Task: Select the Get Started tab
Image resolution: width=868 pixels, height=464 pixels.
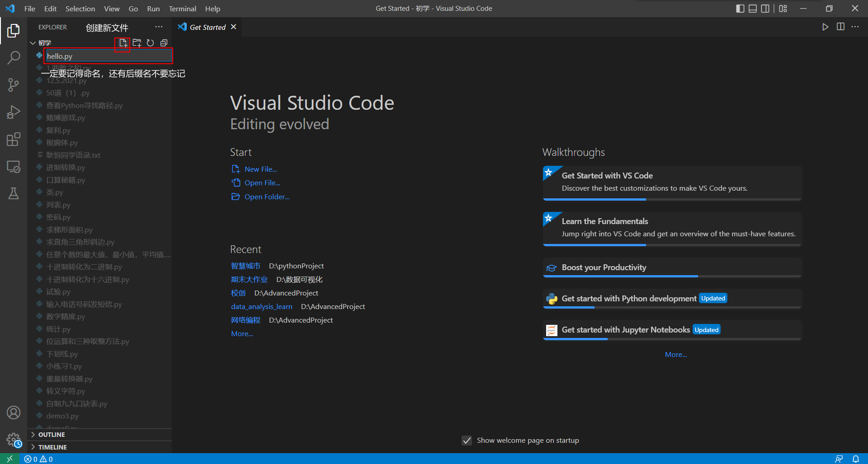Action: pyautogui.click(x=208, y=27)
